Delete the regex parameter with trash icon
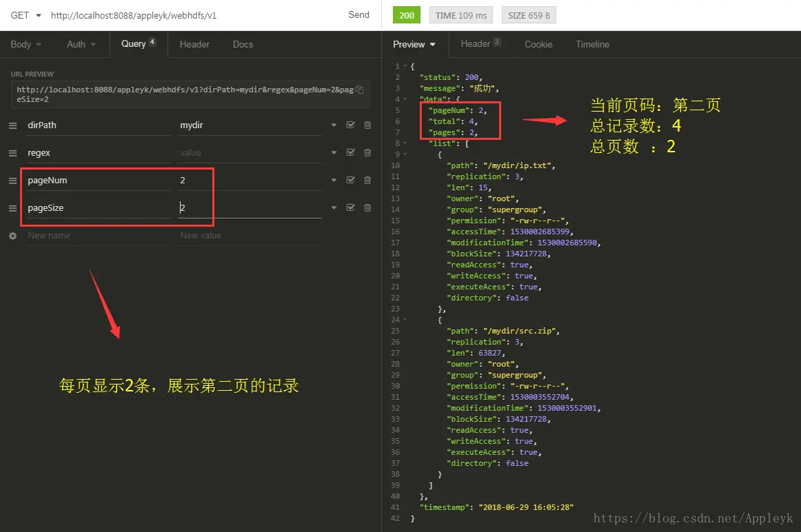Viewport: 801px width, 532px height. point(367,153)
